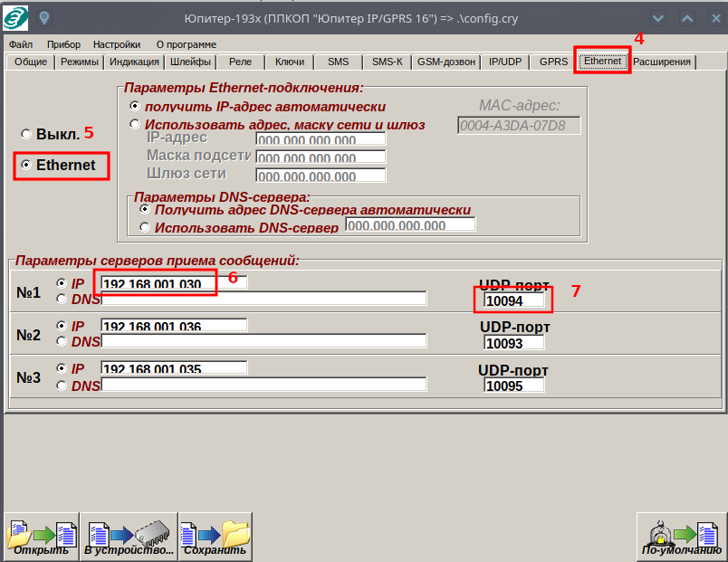Image resolution: width=728 pixels, height=562 pixels.
Task: Select the Ethernet mode radio button
Action: (x=26, y=166)
